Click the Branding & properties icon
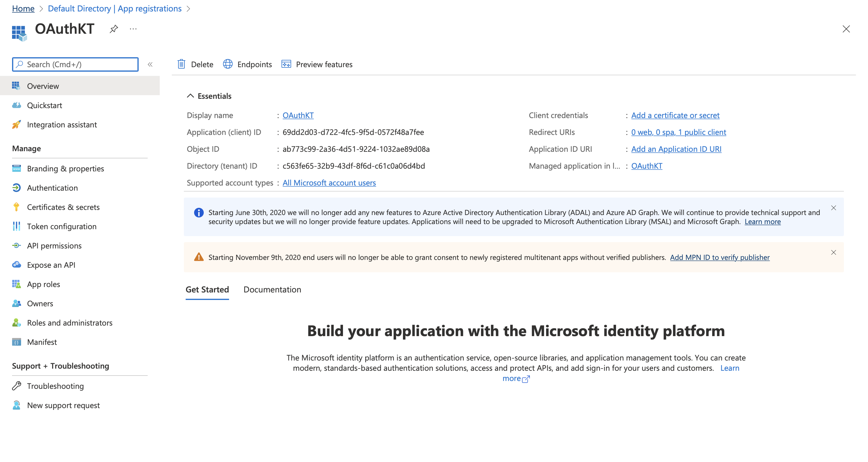 [x=16, y=168]
